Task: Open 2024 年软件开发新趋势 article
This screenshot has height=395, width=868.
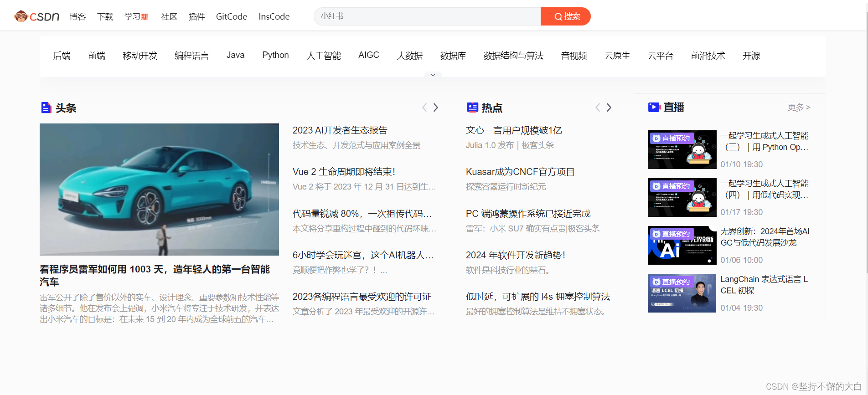Action: tap(516, 255)
